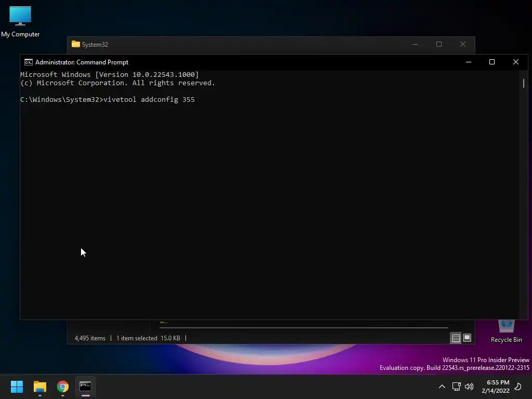Viewport: 532px width, 399px height.
Task: Click the System32 window horizontal scrollbar
Action: [303, 328]
